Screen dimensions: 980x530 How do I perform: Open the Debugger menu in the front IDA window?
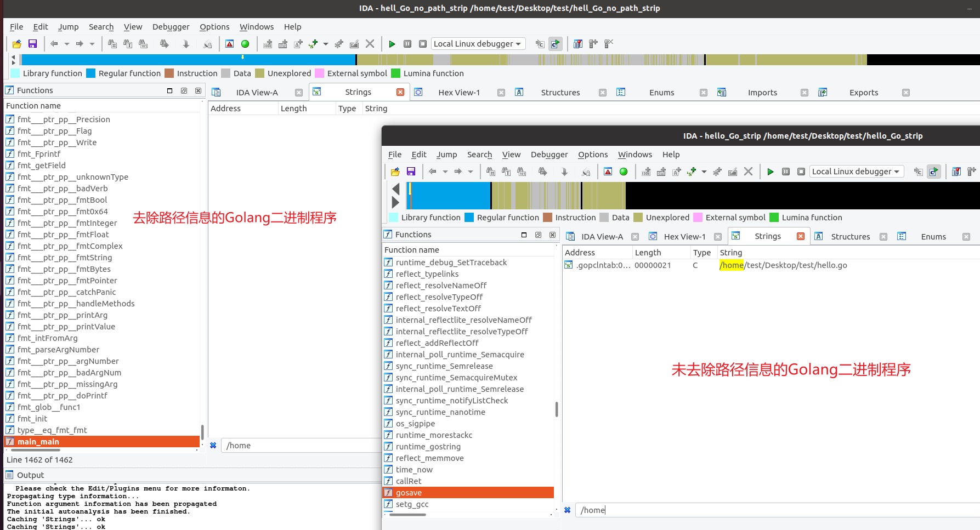point(549,155)
